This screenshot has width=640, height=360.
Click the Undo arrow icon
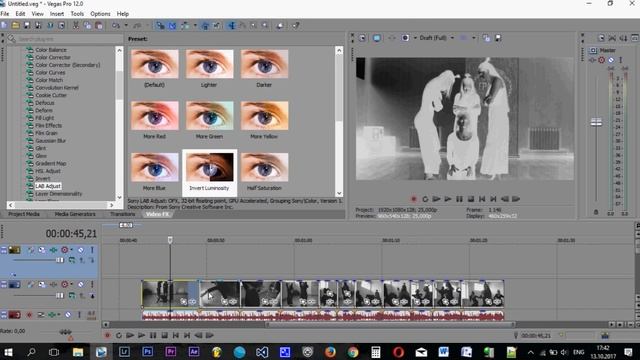[116, 25]
